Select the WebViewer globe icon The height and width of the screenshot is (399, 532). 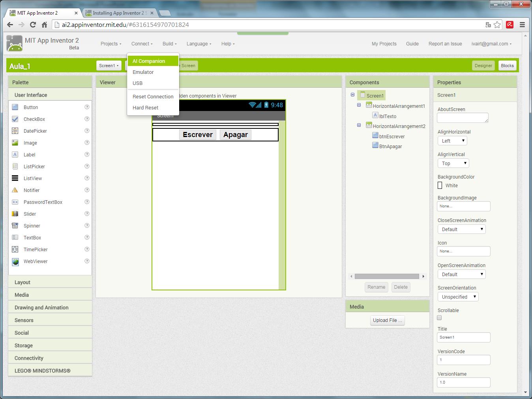[15, 261]
